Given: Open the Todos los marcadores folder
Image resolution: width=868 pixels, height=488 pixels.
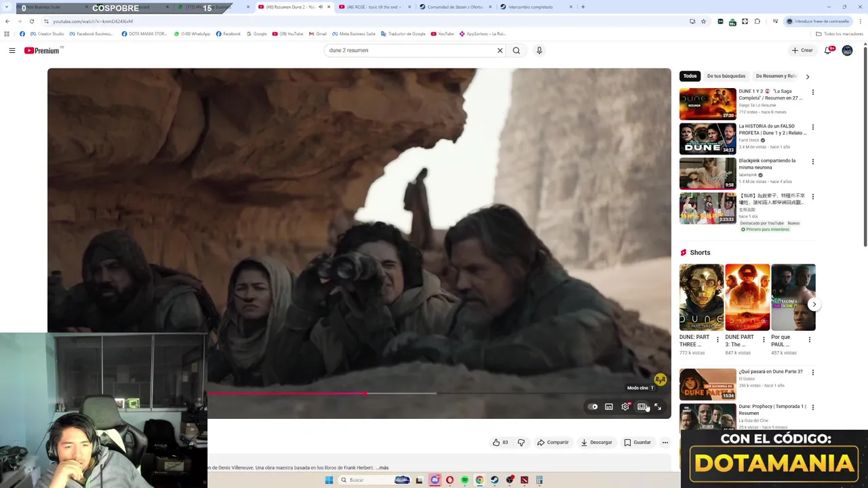Looking at the screenshot, I should coord(840,34).
